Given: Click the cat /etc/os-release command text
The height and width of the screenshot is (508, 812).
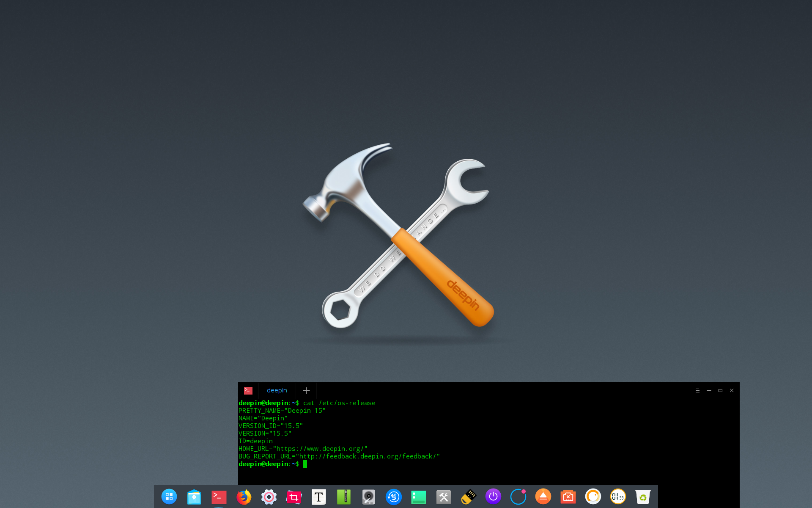Looking at the screenshot, I should (339, 403).
